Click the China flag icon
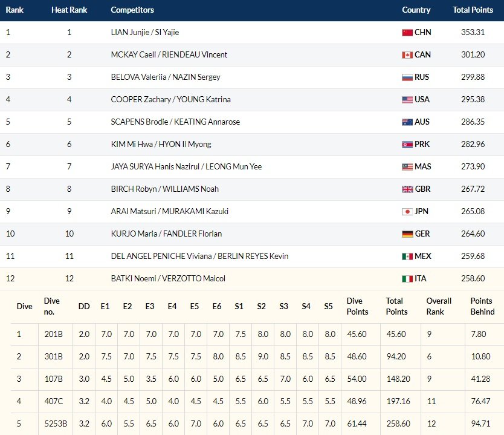The width and height of the screenshot is (504, 435). (407, 33)
